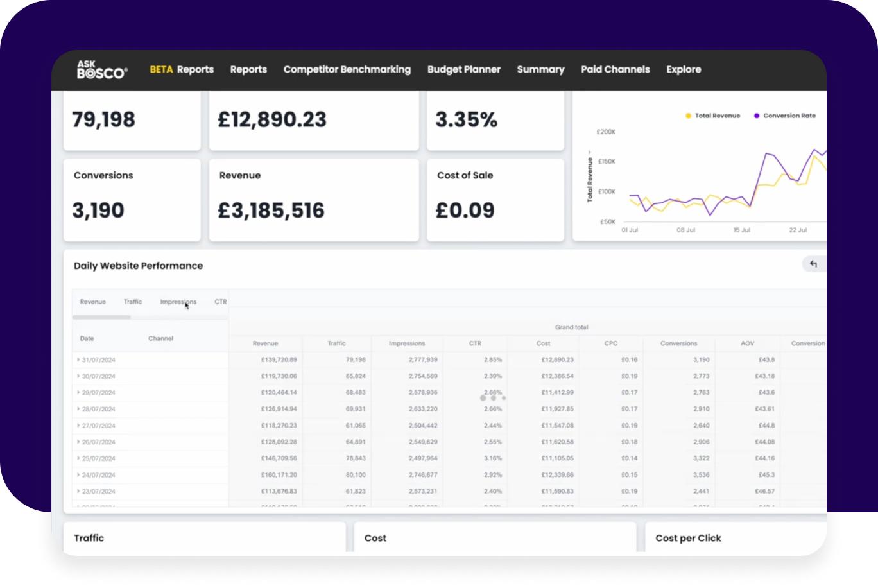Expand the 31/07/2024 date row
This screenshot has width=878, height=588.
click(78, 359)
